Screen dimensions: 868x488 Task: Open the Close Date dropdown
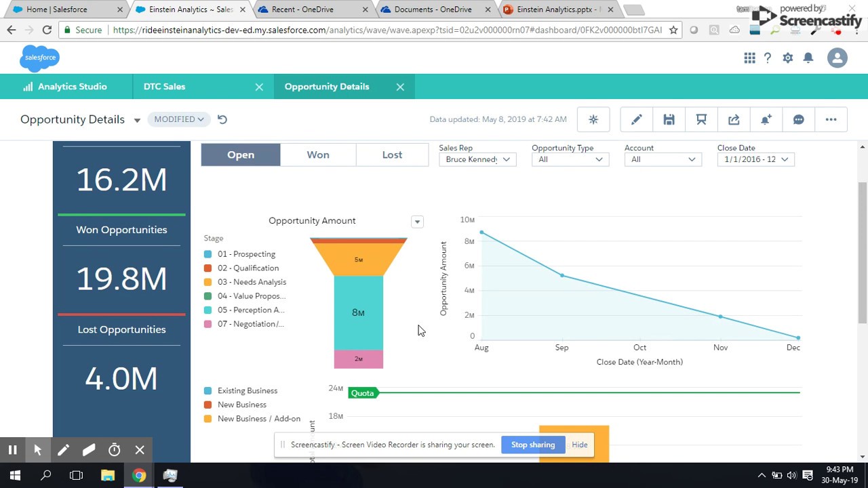pyautogui.click(x=756, y=159)
